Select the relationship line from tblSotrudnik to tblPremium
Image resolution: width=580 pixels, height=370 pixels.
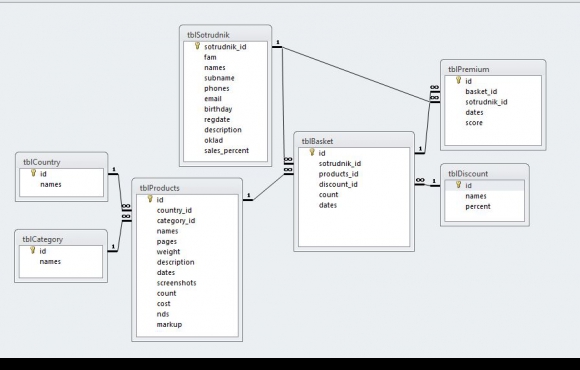(x=355, y=74)
